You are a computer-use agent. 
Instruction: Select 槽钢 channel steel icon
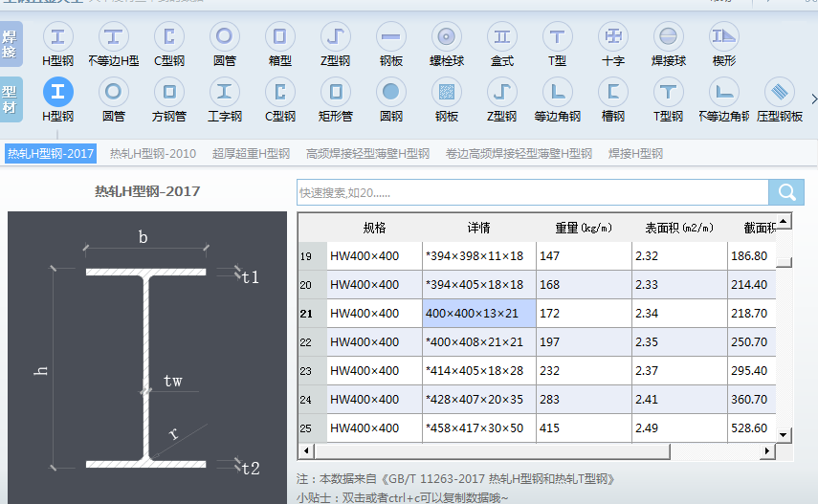click(x=613, y=93)
